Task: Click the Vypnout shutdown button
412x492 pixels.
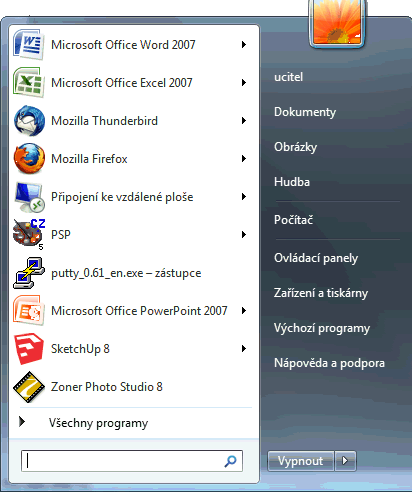Action: (301, 461)
